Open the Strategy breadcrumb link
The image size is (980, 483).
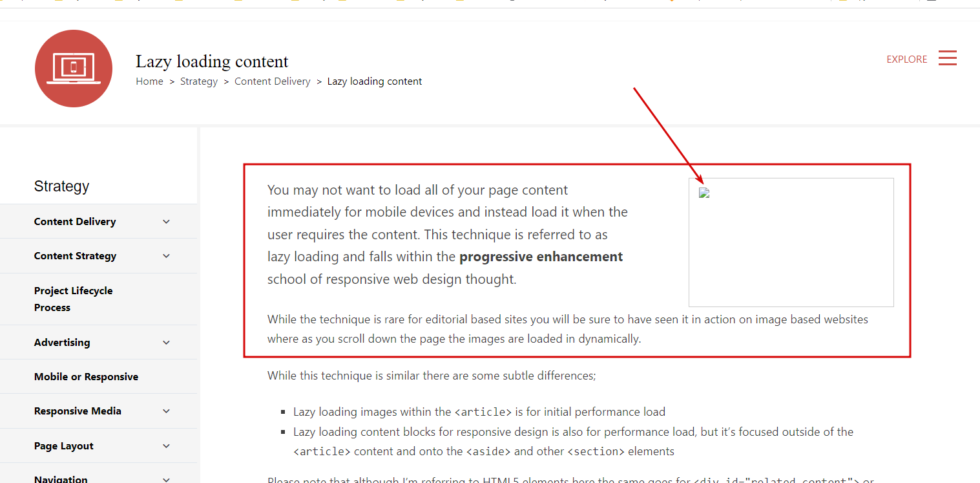coord(198,81)
